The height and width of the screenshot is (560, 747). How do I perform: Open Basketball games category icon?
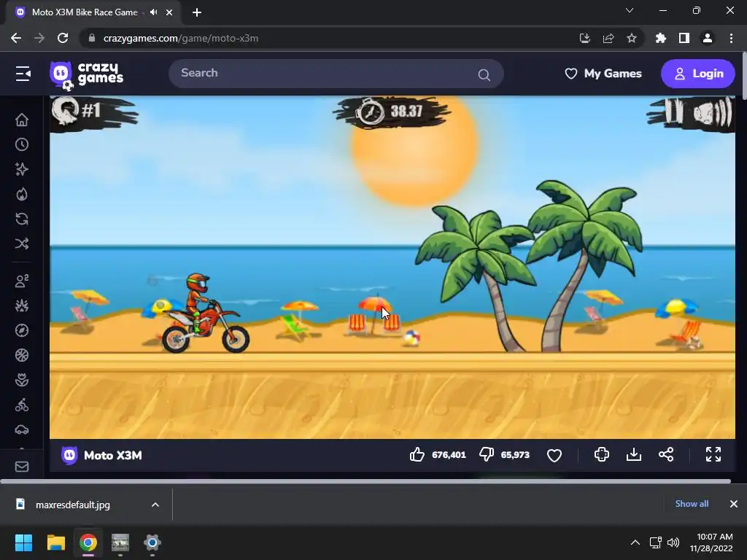coord(22,355)
